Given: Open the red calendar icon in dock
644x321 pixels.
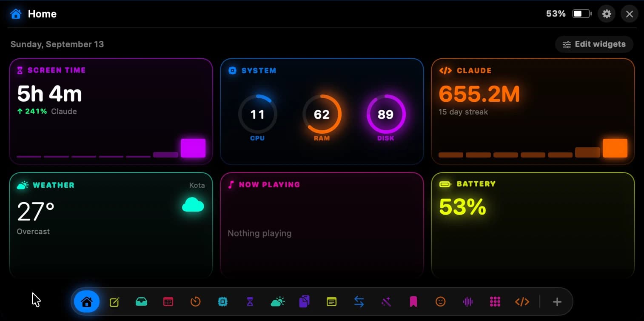Looking at the screenshot, I should pyautogui.click(x=168, y=302).
